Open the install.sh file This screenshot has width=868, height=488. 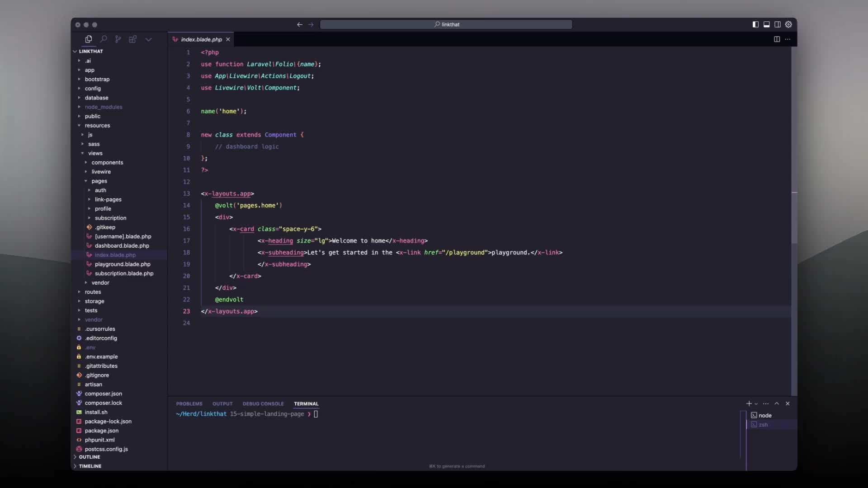(x=96, y=412)
